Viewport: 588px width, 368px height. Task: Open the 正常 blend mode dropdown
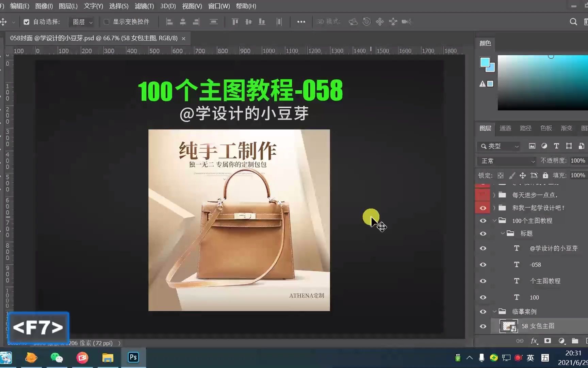(506, 161)
